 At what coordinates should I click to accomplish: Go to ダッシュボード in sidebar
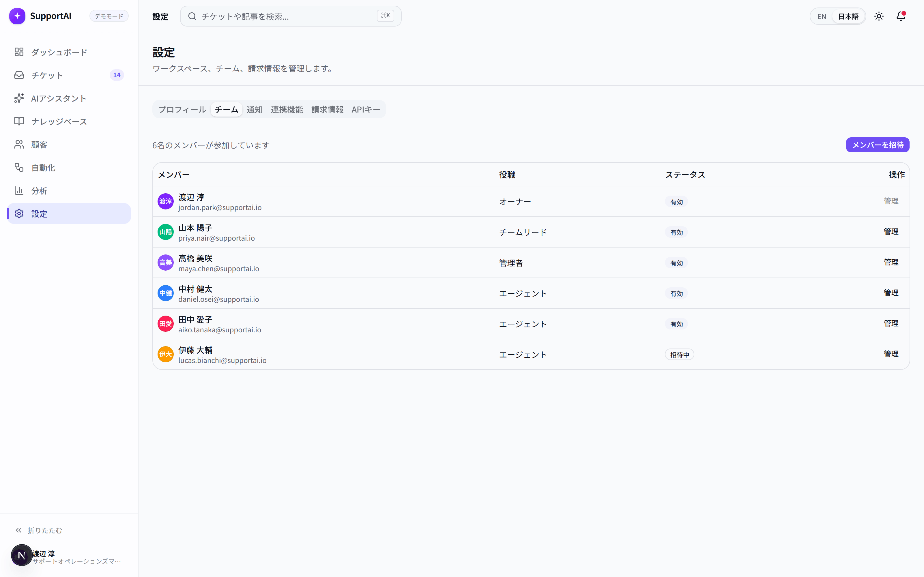pos(69,52)
